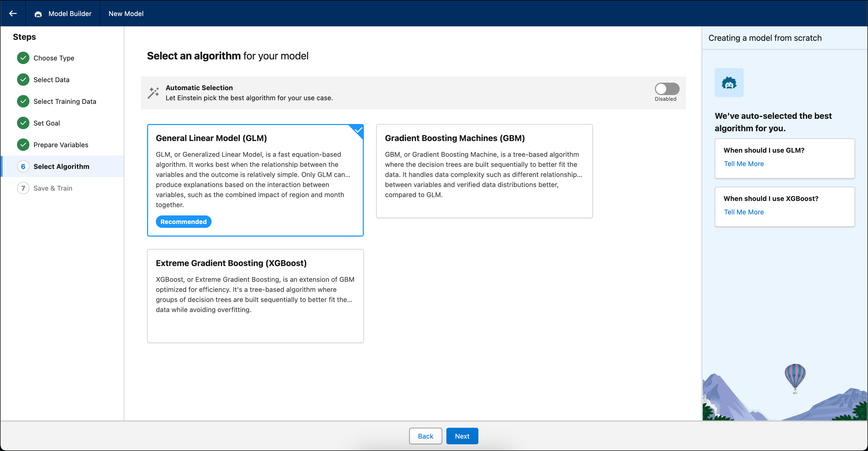Go to the Prepare Variables step
This screenshot has width=868, height=451.
click(x=61, y=145)
